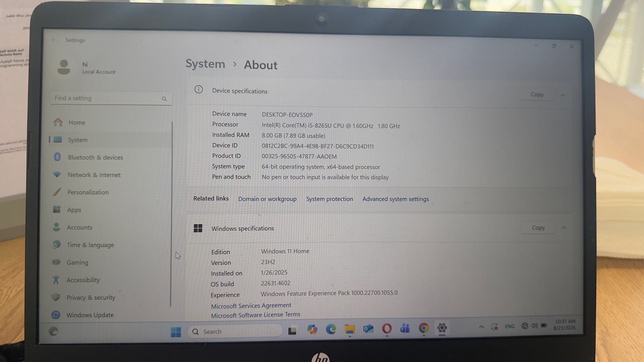This screenshot has width=644, height=362.
Task: Open the Microsoft Services Agreement link
Action: point(251,306)
